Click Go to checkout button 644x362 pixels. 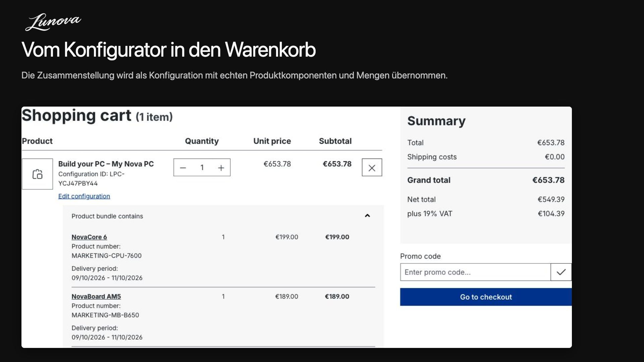click(486, 297)
